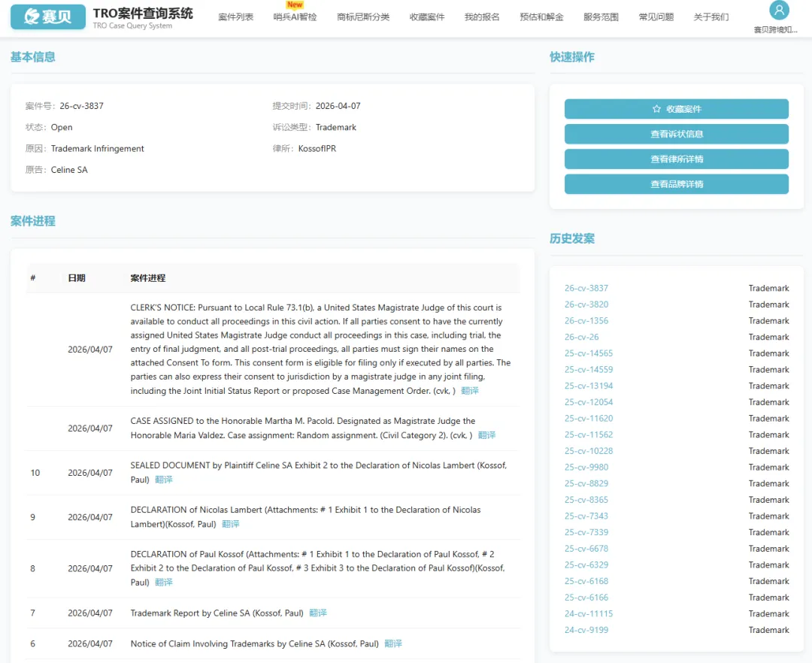The image size is (812, 663).
Task: Click the 案件进程 table column header
Action: click(x=148, y=278)
